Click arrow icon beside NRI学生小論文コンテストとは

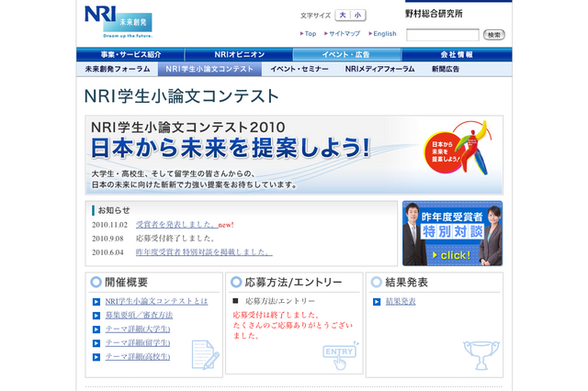click(x=96, y=302)
